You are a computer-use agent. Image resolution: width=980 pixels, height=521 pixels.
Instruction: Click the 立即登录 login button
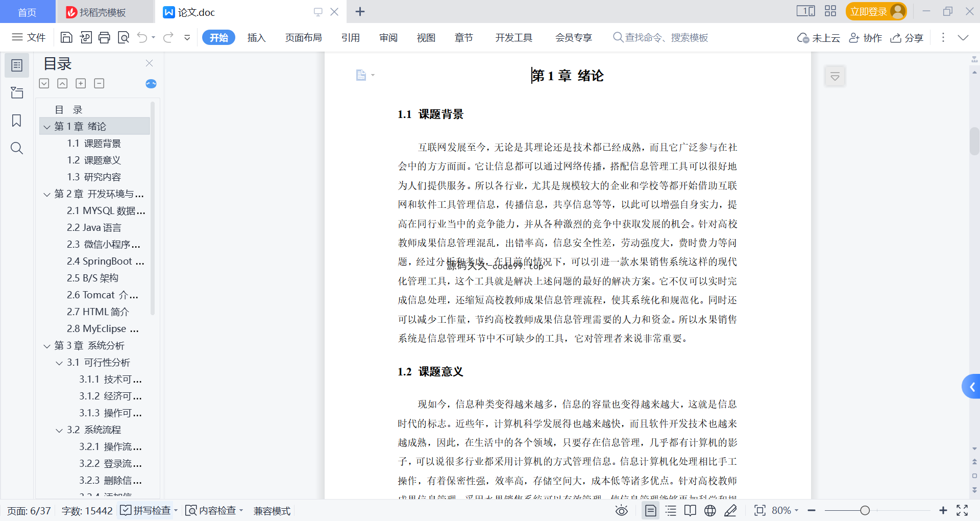click(x=876, y=11)
